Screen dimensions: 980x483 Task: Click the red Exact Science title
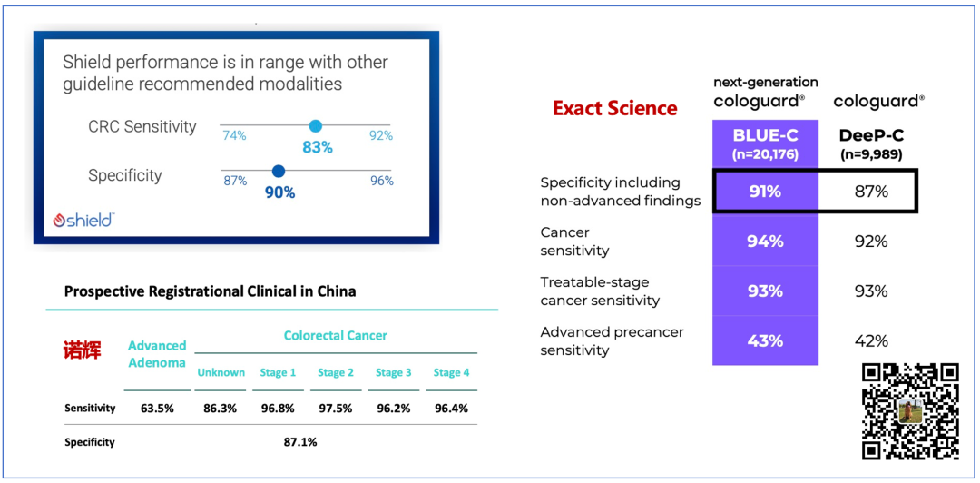(615, 109)
